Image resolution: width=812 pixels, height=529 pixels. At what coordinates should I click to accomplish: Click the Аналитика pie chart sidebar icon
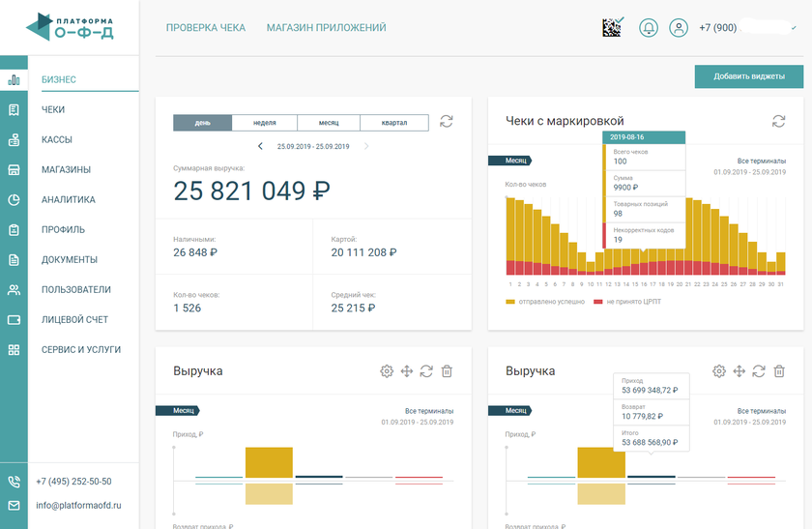coord(14,200)
